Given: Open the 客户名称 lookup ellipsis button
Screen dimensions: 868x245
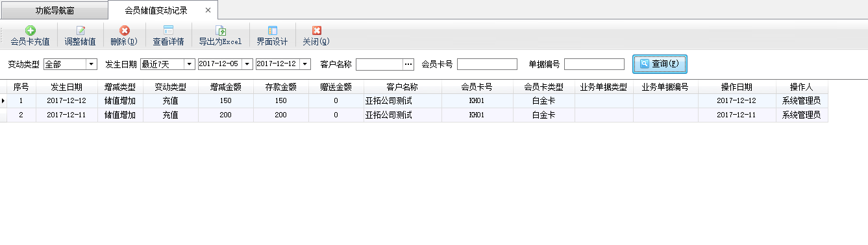Looking at the screenshot, I should point(408,64).
